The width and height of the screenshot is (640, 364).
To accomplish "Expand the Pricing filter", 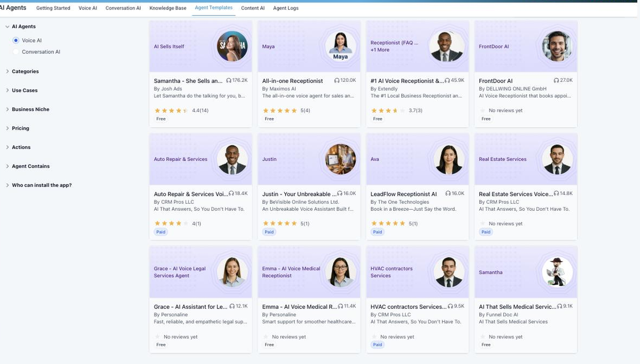I will coord(7,128).
